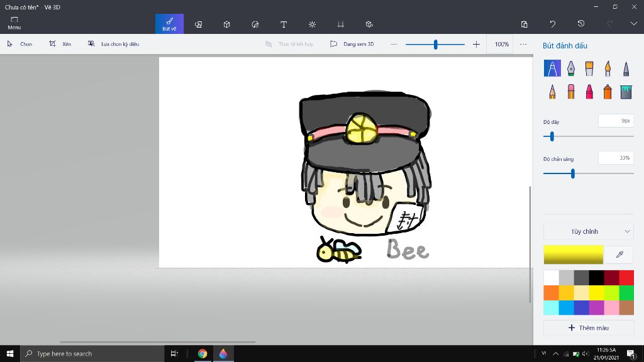Image resolution: width=644 pixels, height=362 pixels.
Task: Click the current yellow color preview
Action: [574, 255]
